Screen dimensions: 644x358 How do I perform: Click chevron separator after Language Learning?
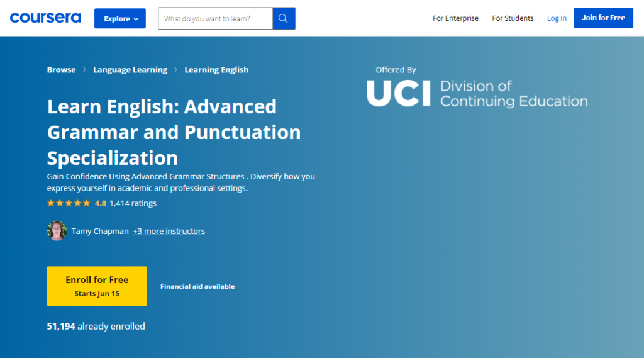point(176,70)
